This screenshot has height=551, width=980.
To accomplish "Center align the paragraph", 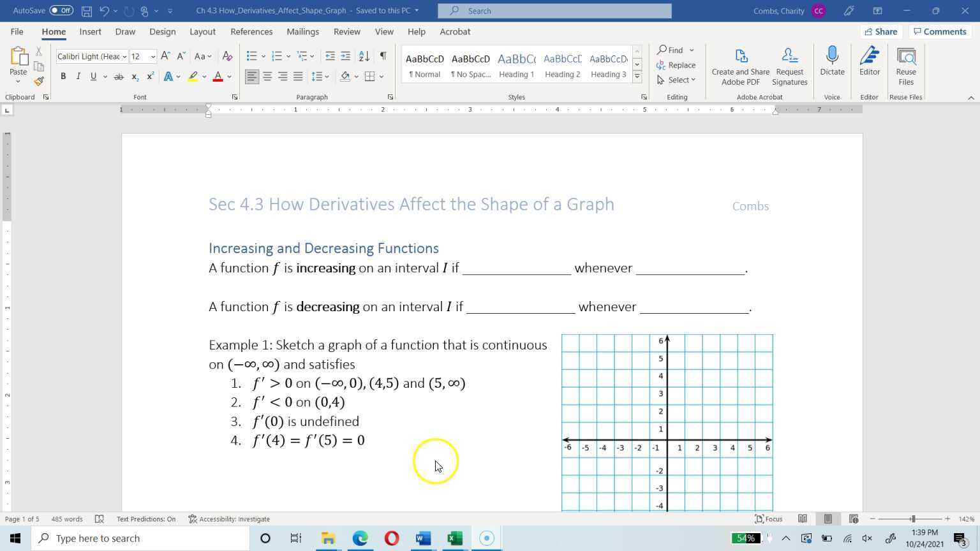I will click(x=267, y=77).
